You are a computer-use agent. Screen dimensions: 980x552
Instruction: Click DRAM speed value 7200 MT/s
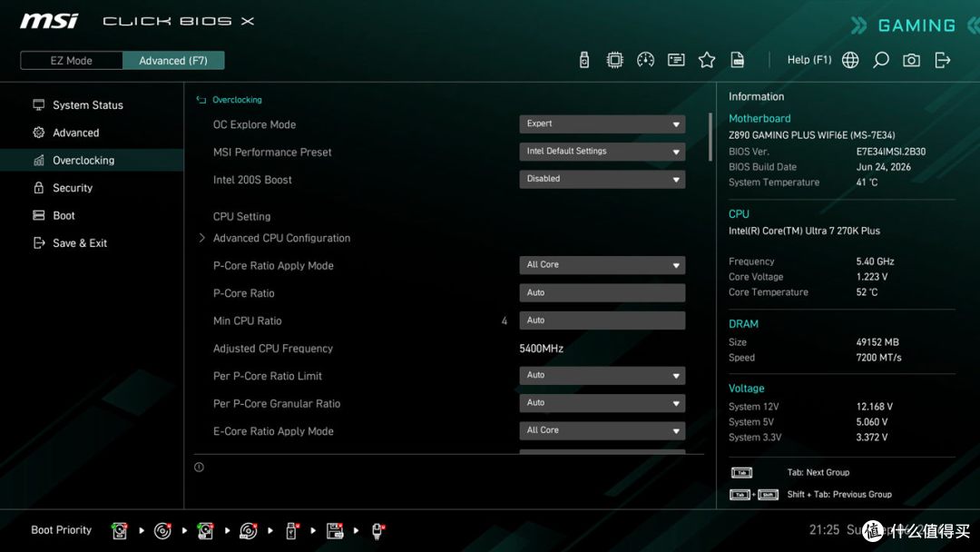[878, 358]
